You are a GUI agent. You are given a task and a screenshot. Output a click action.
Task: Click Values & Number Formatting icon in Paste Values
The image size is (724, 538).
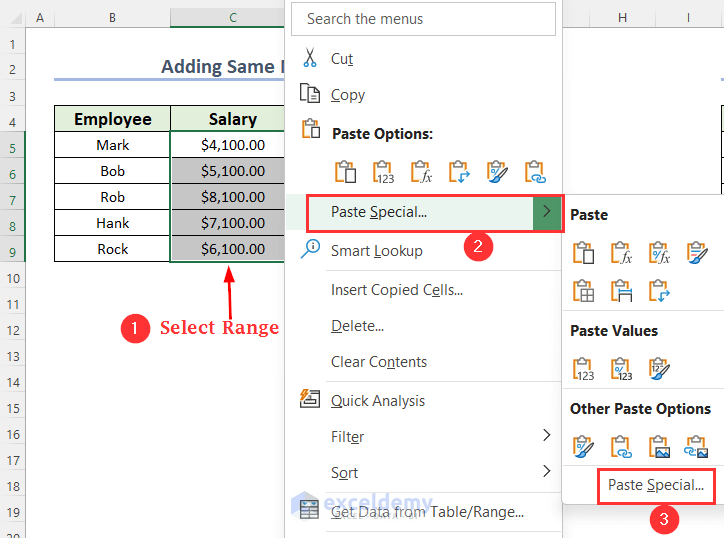[x=621, y=369]
